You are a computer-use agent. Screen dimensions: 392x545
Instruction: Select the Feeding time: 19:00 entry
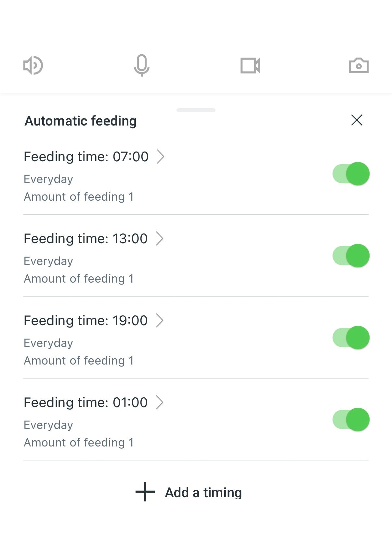click(x=86, y=321)
